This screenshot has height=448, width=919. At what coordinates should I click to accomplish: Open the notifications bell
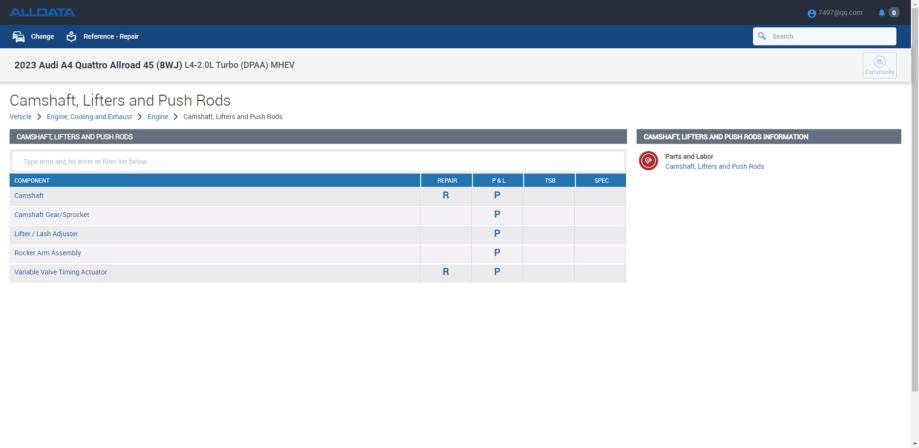click(881, 12)
